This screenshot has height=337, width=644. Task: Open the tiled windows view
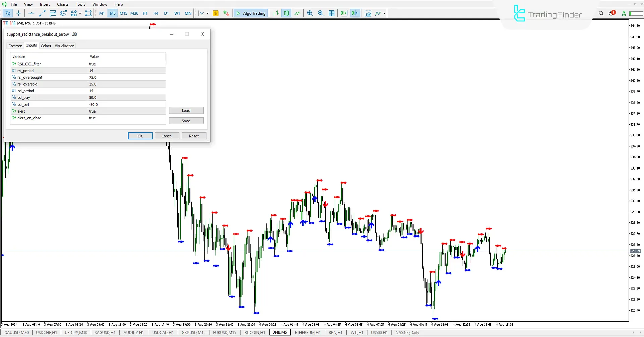coord(331,13)
